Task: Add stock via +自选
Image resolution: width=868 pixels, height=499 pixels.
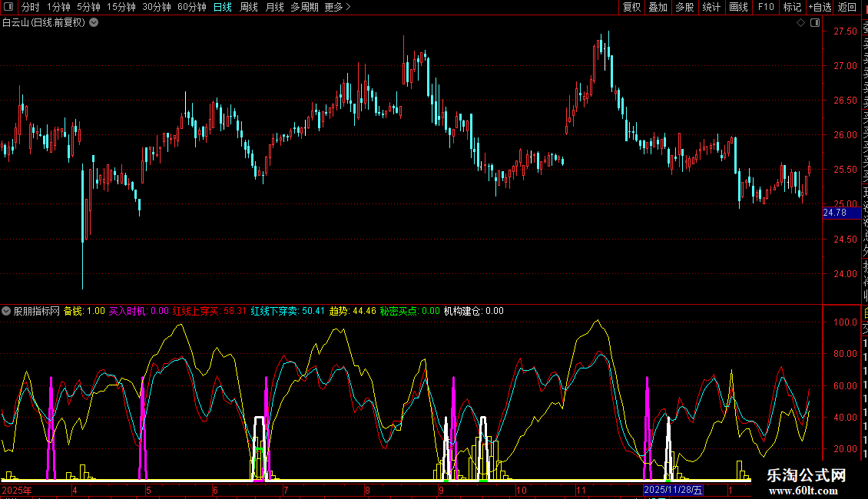Action: (820, 7)
